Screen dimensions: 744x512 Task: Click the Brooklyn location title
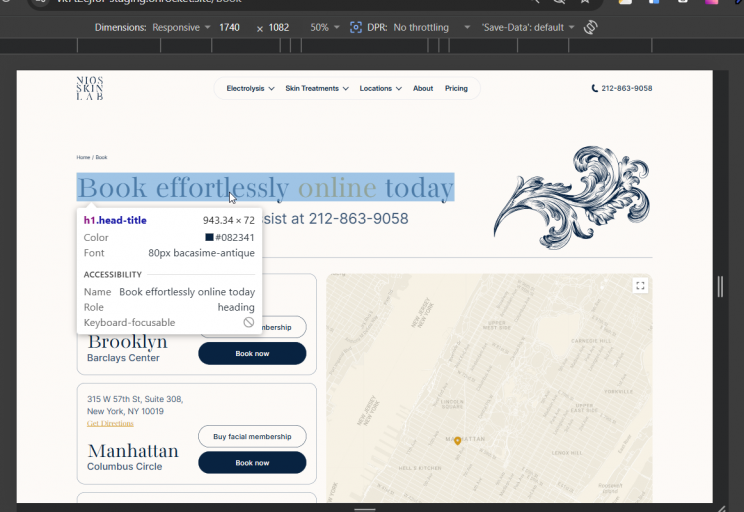tap(127, 342)
